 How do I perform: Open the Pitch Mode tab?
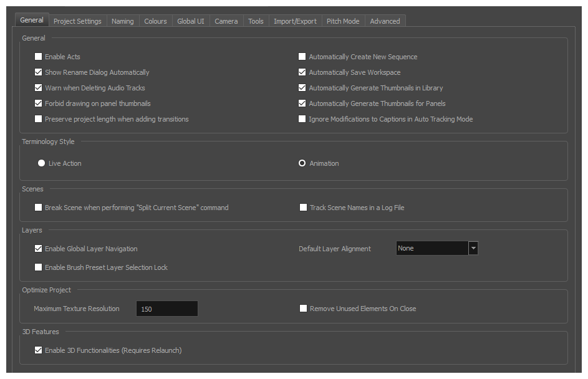pos(343,21)
